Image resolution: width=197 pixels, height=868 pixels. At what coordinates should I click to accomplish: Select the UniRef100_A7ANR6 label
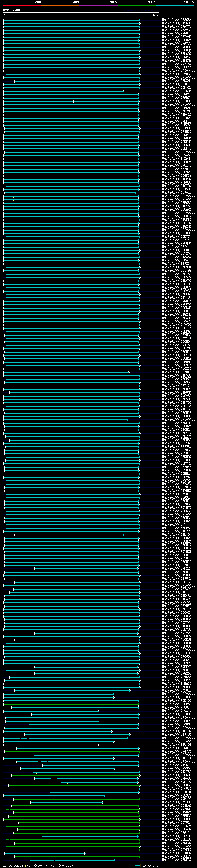pyautogui.click(x=176, y=389)
